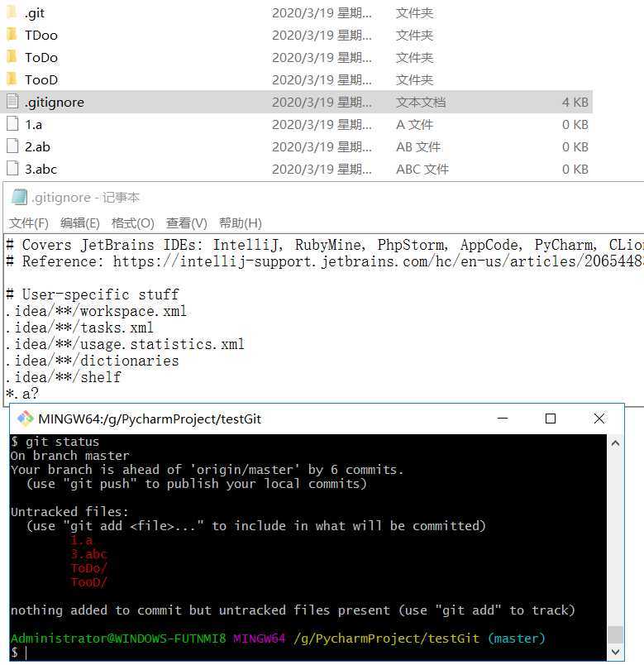Open the 查看(V) menu in Notepad
644x665 pixels.
coord(187,223)
